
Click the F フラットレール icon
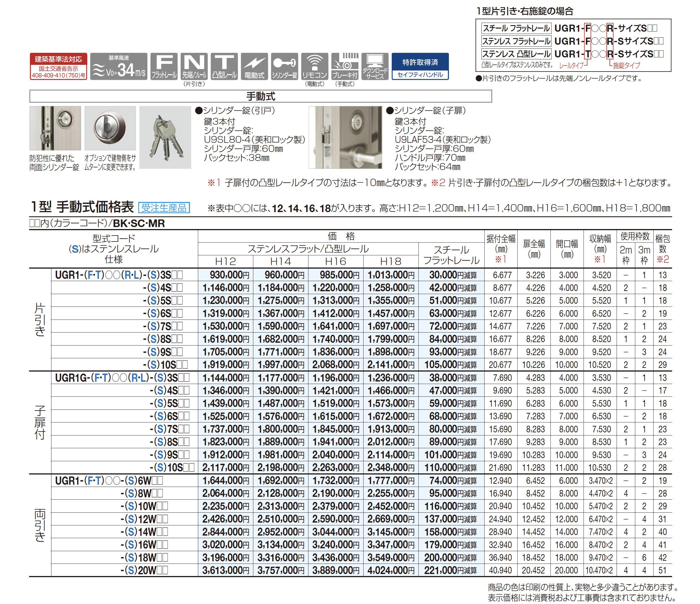tap(164, 66)
